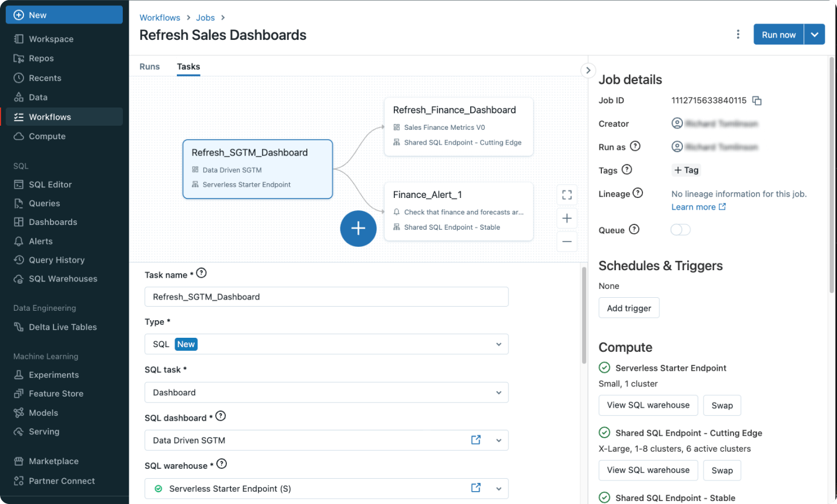Open the SQL task dropdown set to Dashboard
The width and height of the screenshot is (837, 504).
(326, 392)
